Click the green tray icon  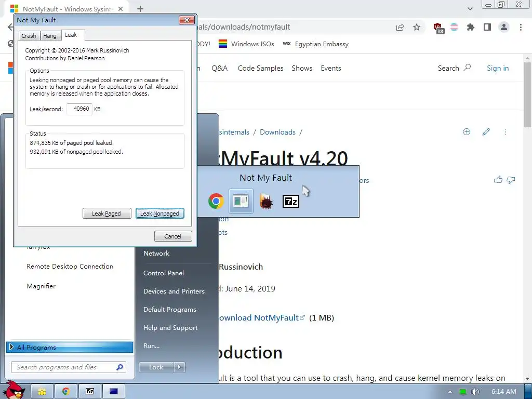click(x=463, y=392)
